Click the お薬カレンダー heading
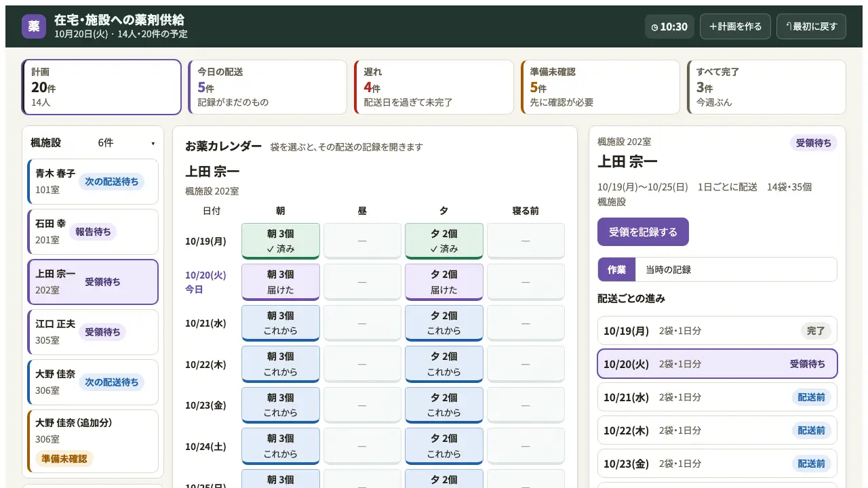 click(223, 146)
